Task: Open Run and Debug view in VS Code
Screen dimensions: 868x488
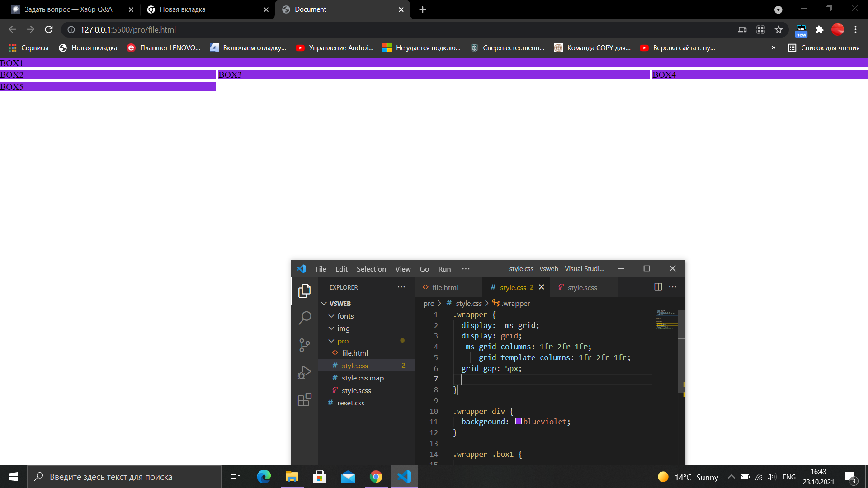Action: [305, 372]
